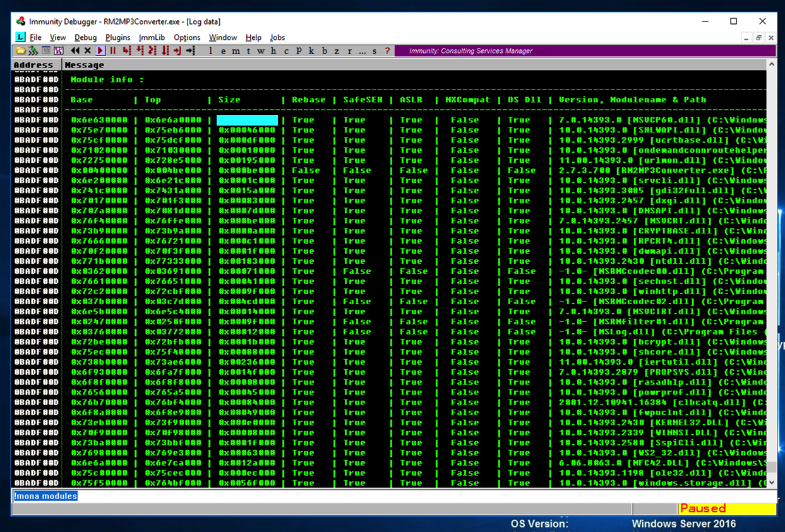This screenshot has width=785, height=532.
Task: Restore the inner Log data child window
Action: click(x=758, y=38)
